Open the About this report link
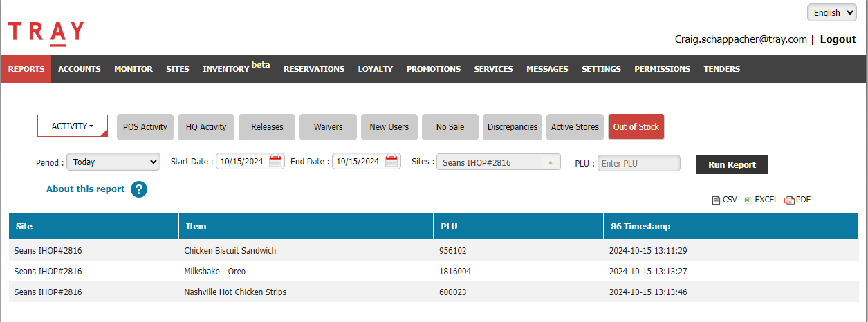 click(85, 189)
